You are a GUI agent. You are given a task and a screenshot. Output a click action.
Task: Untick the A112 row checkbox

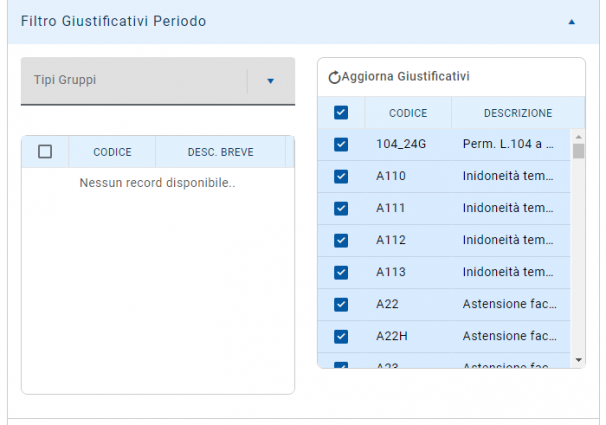(x=341, y=240)
